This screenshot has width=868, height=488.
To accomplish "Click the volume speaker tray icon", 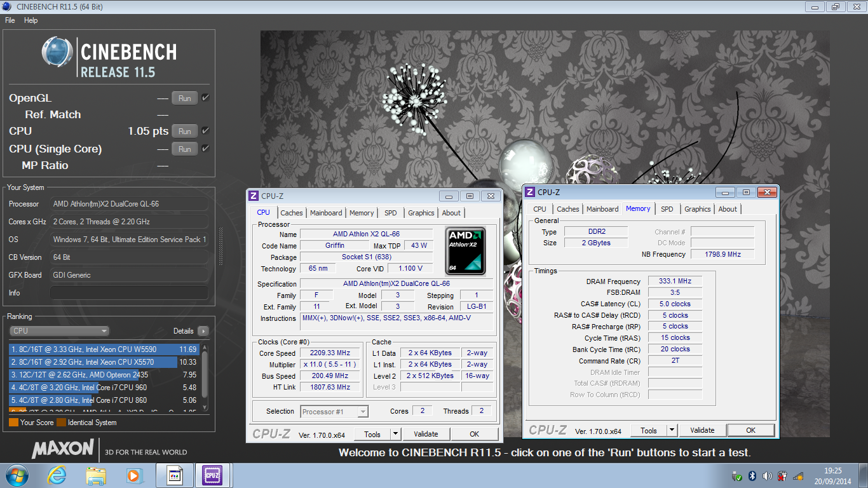I will coord(767,476).
